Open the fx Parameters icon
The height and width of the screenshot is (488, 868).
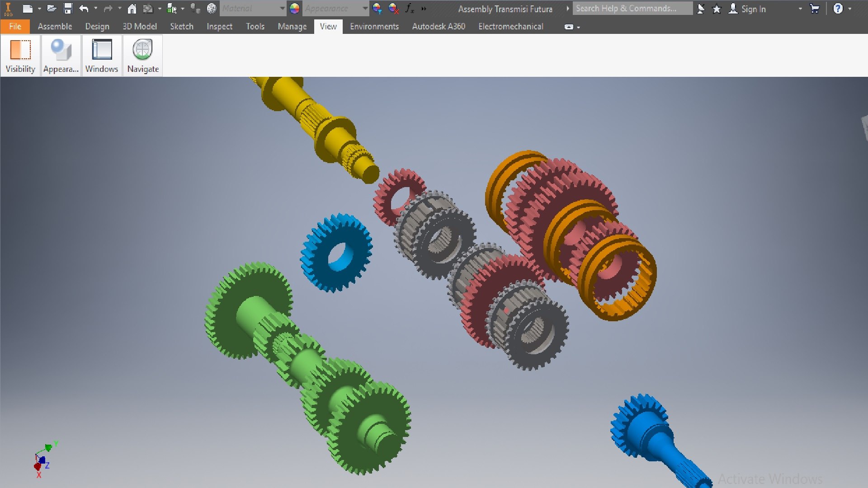pyautogui.click(x=410, y=9)
